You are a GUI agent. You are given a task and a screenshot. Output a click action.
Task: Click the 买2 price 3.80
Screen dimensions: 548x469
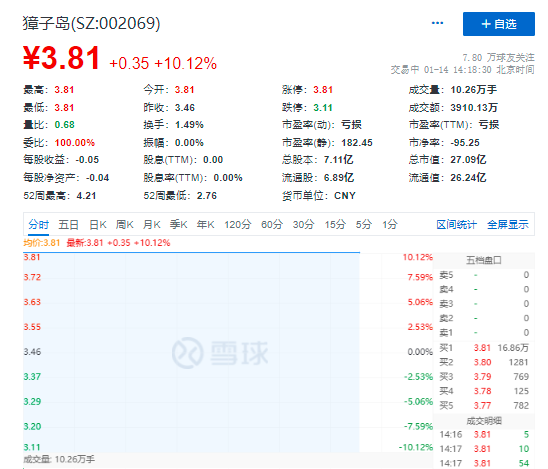click(482, 362)
